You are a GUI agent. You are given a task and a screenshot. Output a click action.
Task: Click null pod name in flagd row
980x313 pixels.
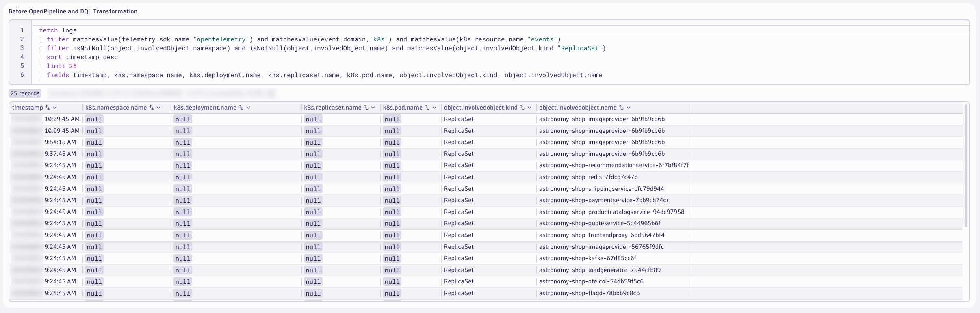(x=392, y=293)
